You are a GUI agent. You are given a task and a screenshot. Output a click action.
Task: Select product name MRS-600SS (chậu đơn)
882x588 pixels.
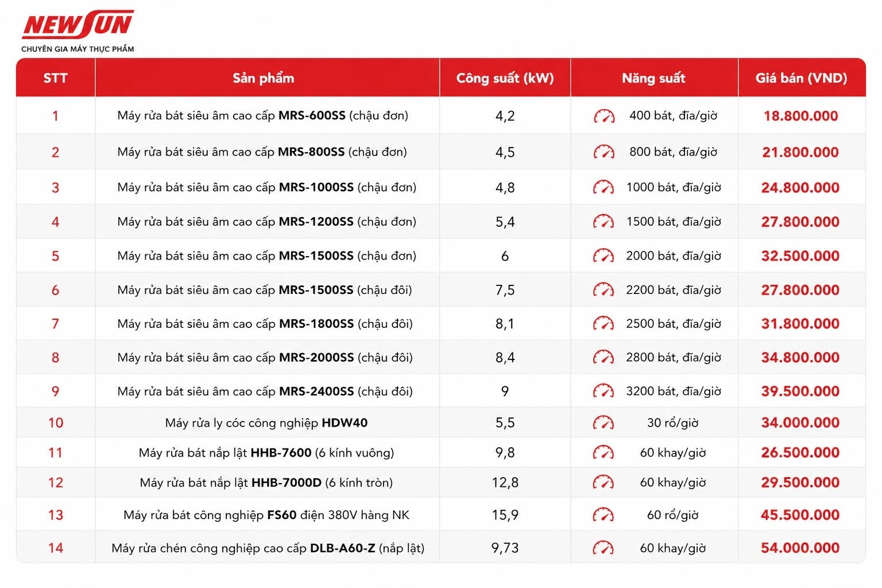tap(263, 115)
